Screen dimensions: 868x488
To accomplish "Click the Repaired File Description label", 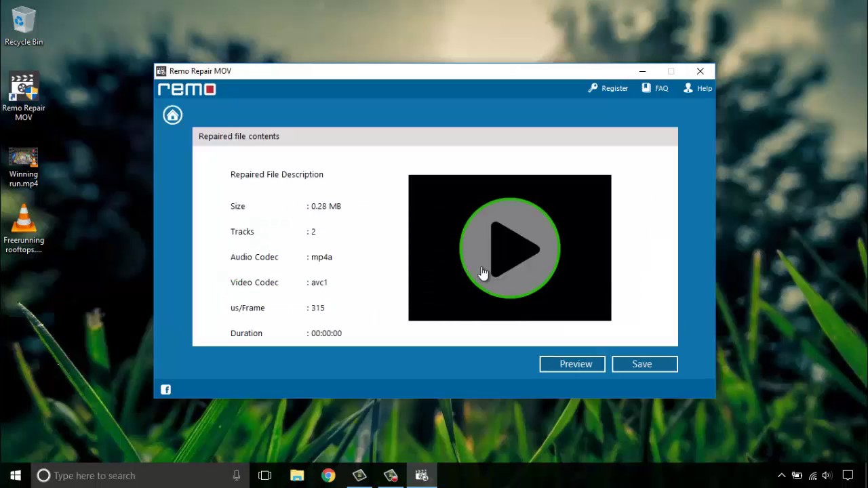I will coord(277,174).
